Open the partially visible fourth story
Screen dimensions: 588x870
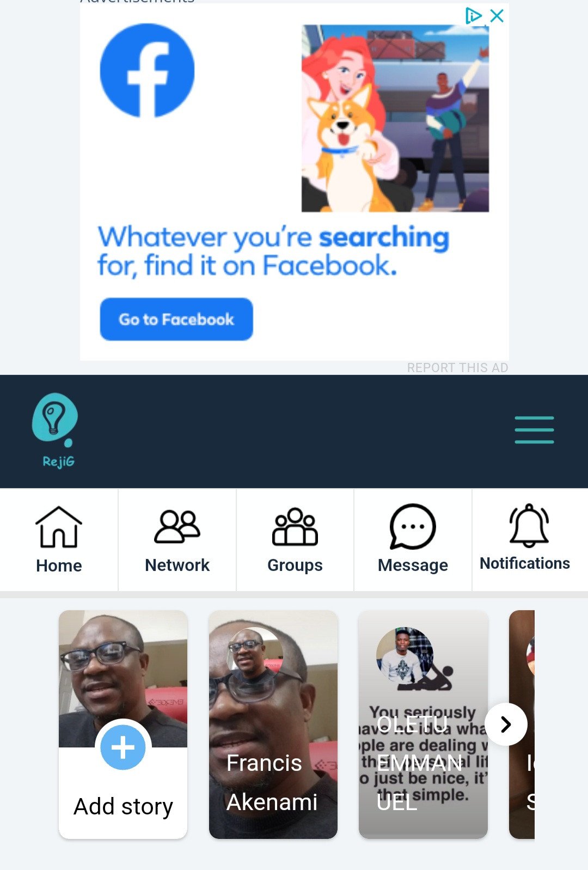(522, 725)
